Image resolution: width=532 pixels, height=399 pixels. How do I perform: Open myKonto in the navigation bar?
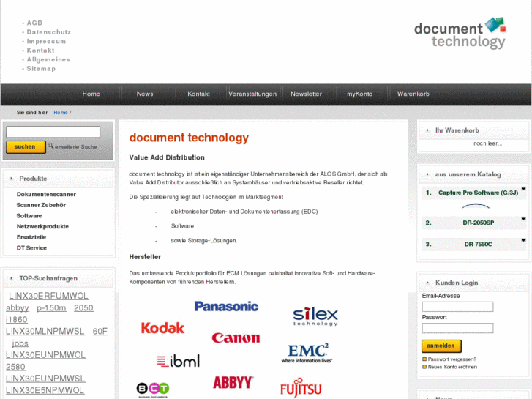(x=359, y=94)
